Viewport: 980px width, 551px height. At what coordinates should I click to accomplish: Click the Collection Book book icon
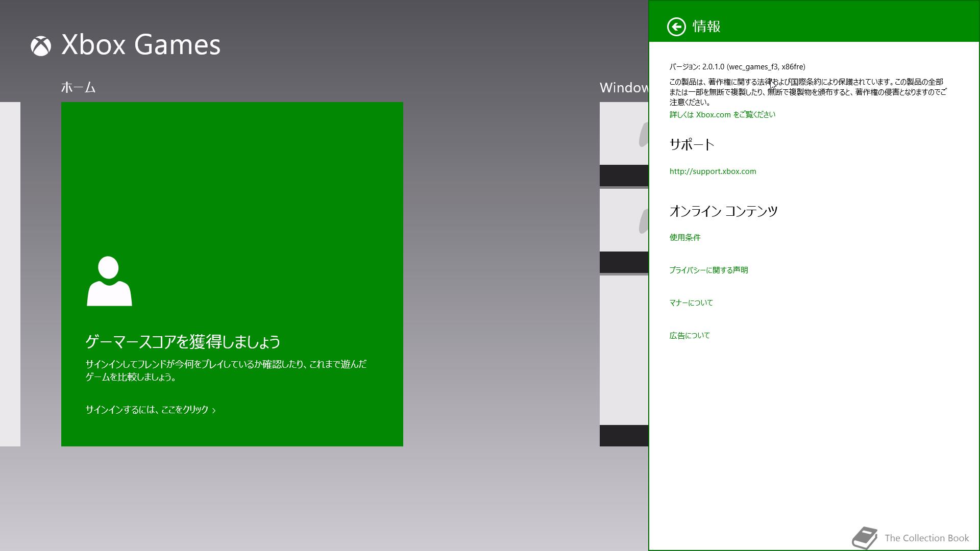pyautogui.click(x=865, y=538)
